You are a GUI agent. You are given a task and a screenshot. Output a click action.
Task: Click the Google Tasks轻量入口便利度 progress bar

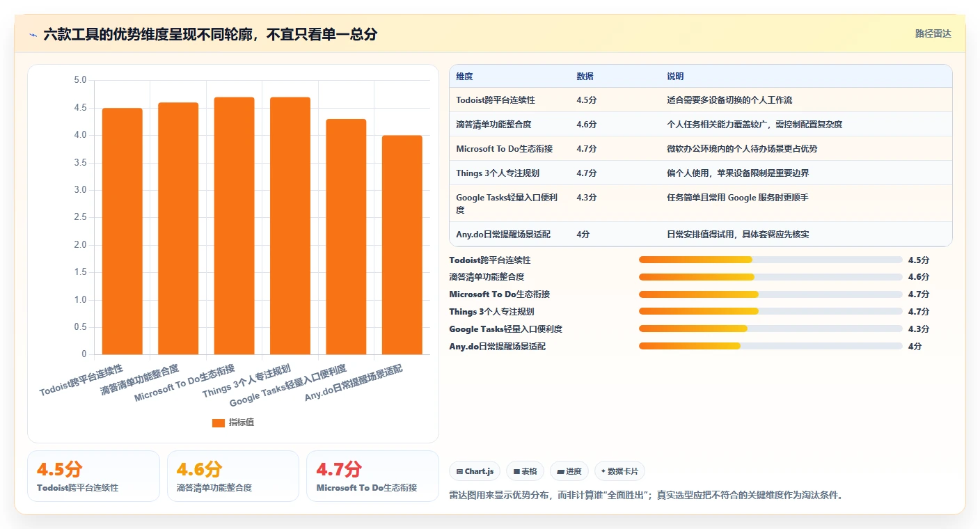[x=770, y=329]
